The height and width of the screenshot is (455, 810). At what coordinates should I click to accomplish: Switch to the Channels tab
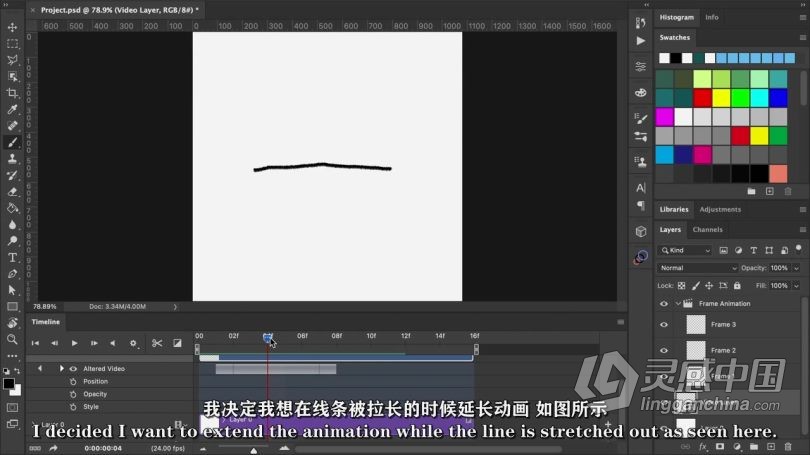(x=707, y=230)
